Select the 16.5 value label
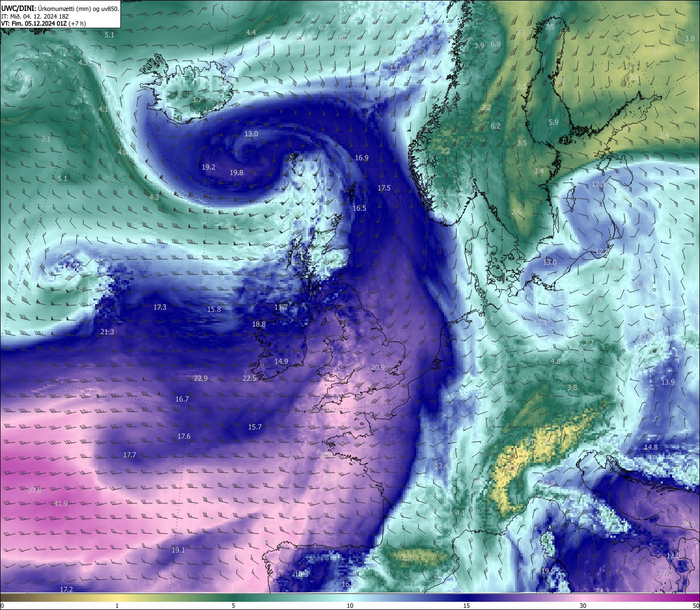 coord(359,208)
